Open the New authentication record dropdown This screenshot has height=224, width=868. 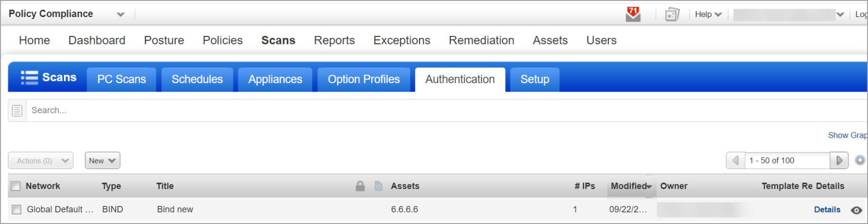point(102,161)
